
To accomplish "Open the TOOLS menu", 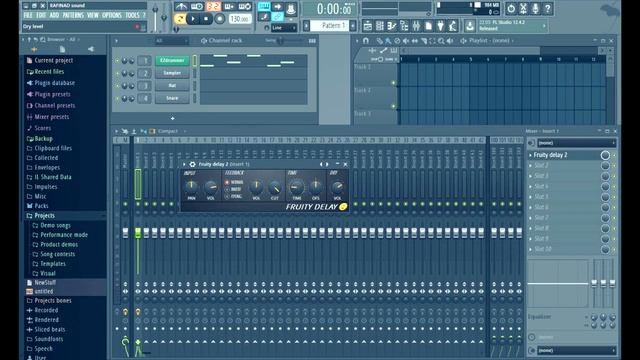I will click(132, 16).
